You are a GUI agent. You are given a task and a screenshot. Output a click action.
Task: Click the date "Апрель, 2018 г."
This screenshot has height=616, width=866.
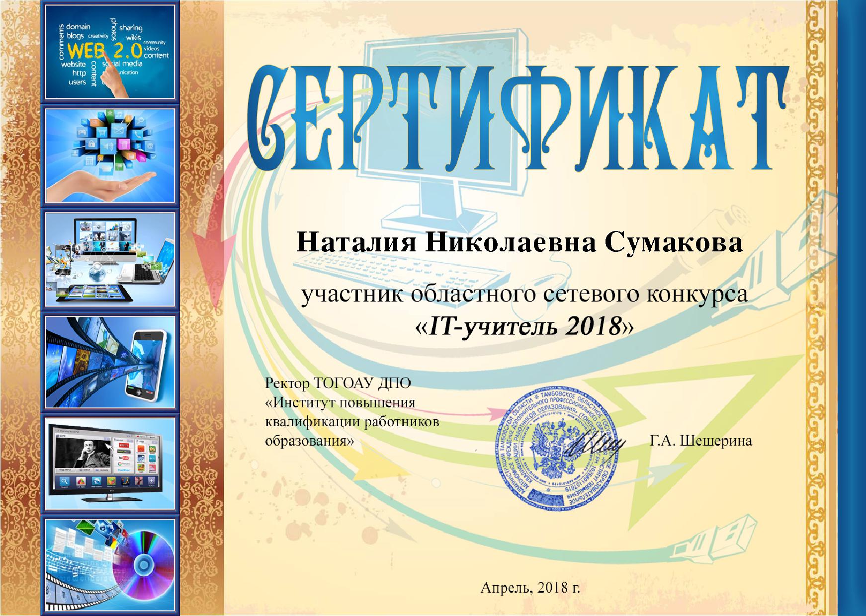[x=530, y=588]
